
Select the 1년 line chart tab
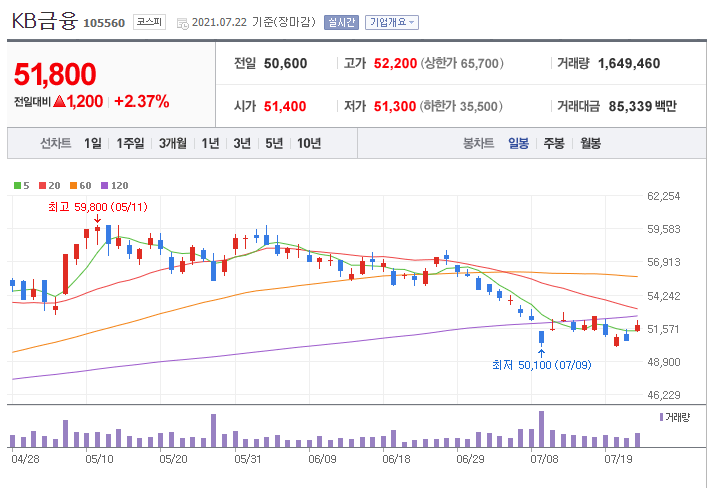[x=210, y=143]
